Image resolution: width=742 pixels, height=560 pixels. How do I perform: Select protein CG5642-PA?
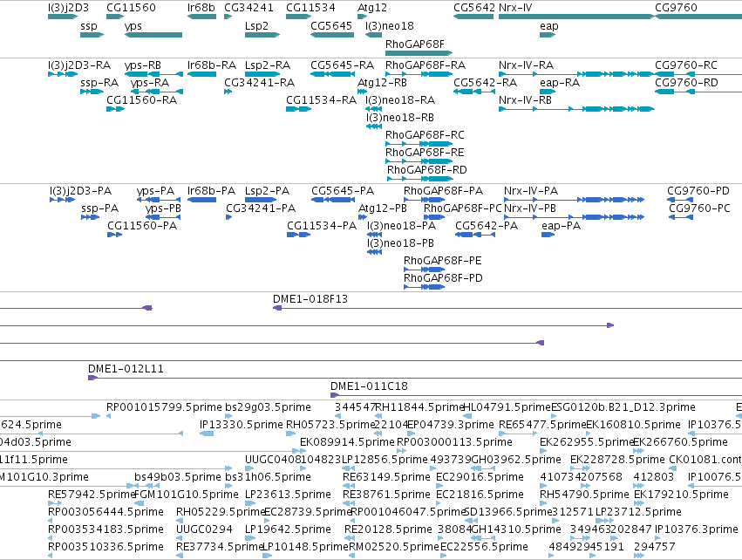point(486,226)
